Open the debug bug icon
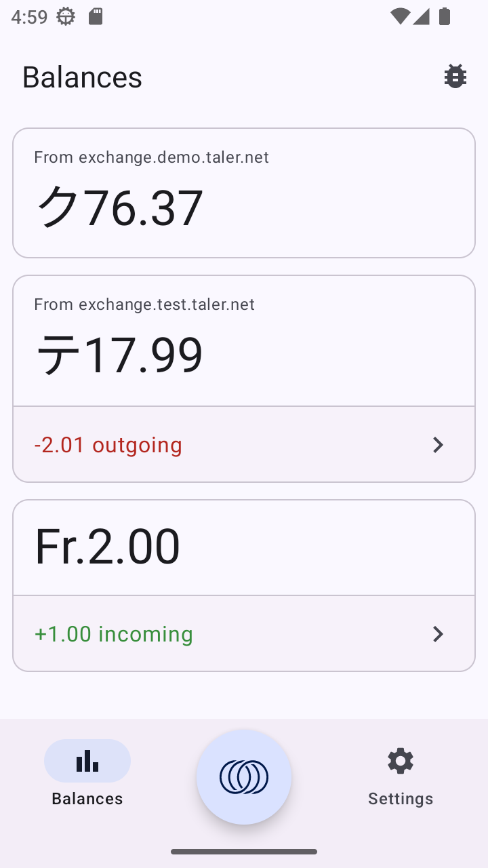The image size is (488, 868). click(455, 77)
